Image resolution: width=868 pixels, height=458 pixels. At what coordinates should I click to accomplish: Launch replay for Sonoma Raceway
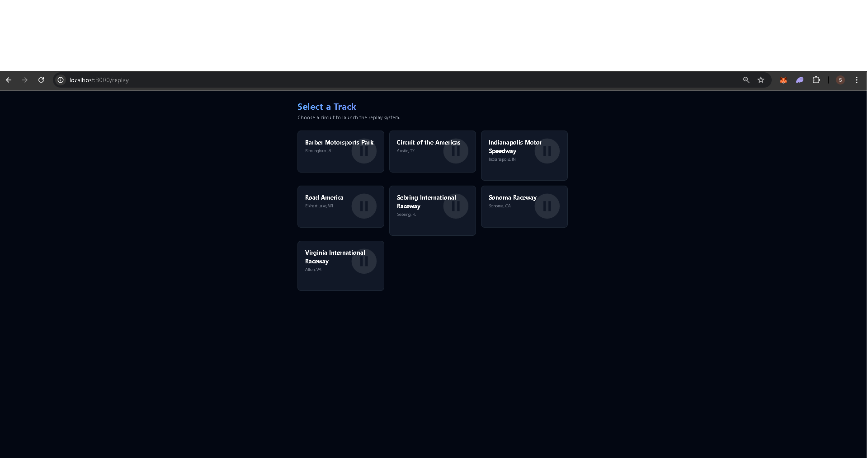pos(524,206)
